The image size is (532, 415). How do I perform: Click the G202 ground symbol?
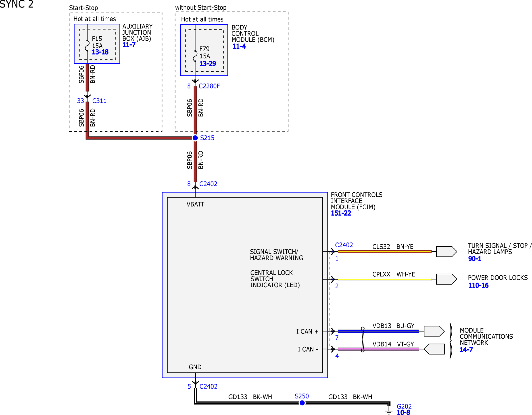389,411
